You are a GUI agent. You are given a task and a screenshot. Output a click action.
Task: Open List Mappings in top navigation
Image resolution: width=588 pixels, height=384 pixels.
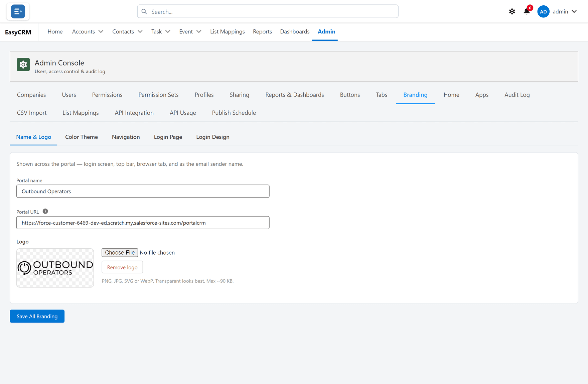[227, 31]
